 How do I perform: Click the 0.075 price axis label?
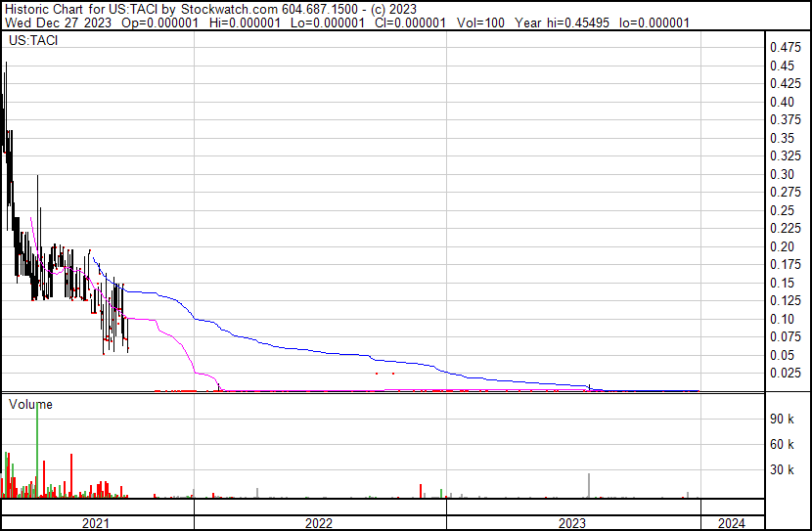[786, 337]
